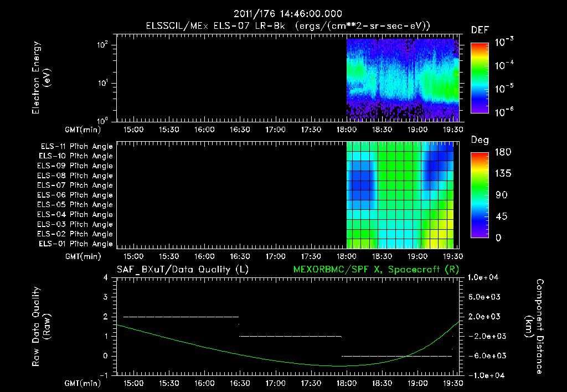Click the ELS-05 Pitch Angle row label
567x392 pixels.
point(75,205)
